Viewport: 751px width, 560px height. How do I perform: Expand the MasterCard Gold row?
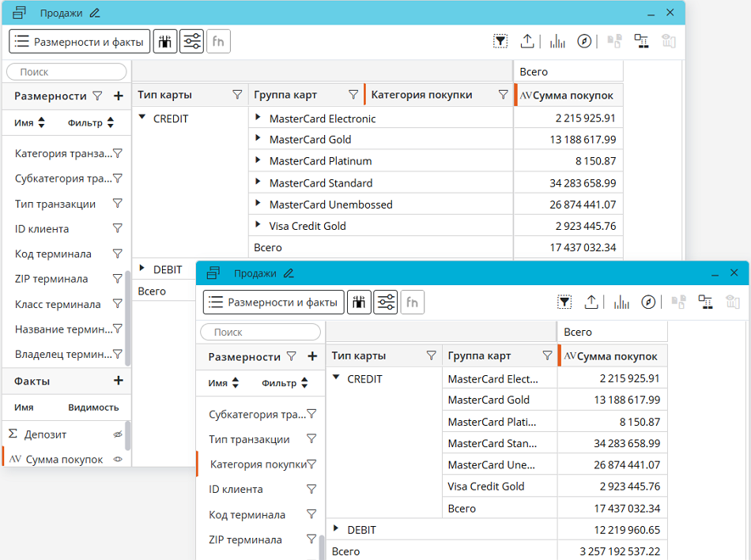(258, 139)
